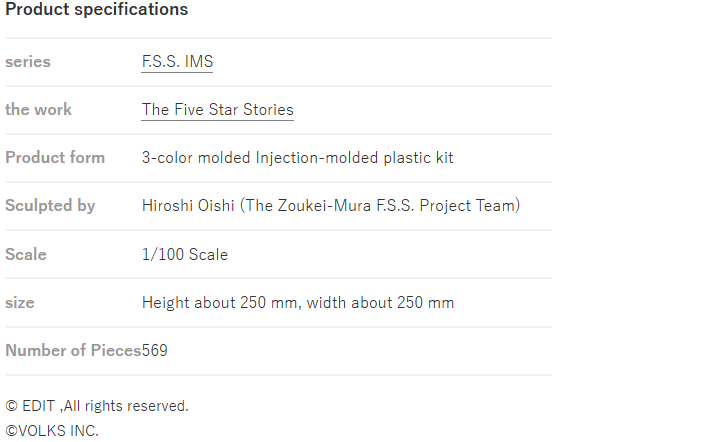Click the 569 pieces value
This screenshot has height=442, width=709.
click(155, 350)
